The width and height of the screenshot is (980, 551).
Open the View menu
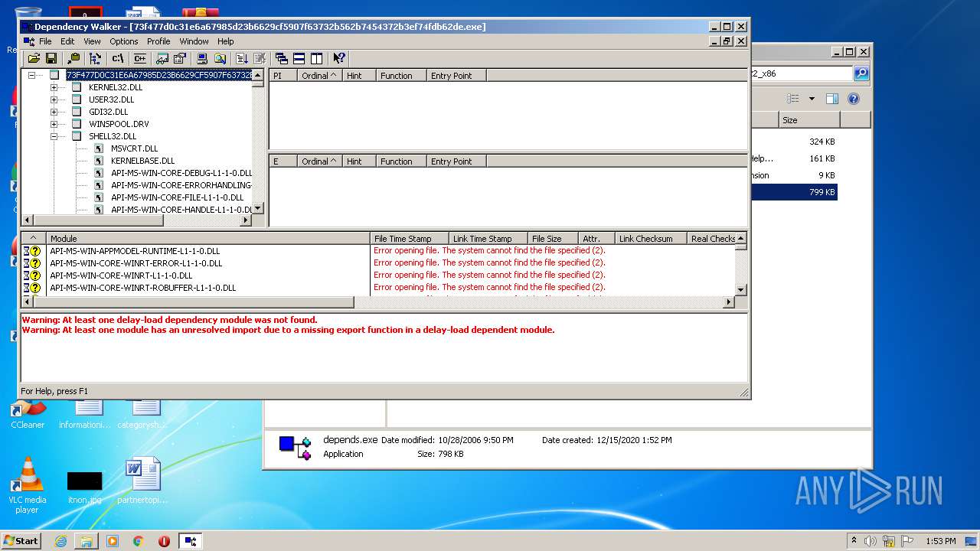(x=92, y=41)
